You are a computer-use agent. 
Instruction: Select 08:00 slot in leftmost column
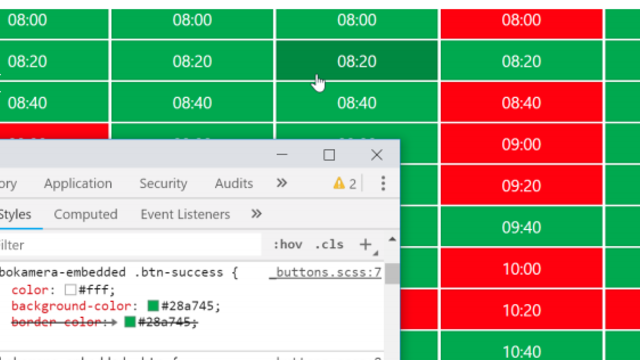[x=54, y=24]
